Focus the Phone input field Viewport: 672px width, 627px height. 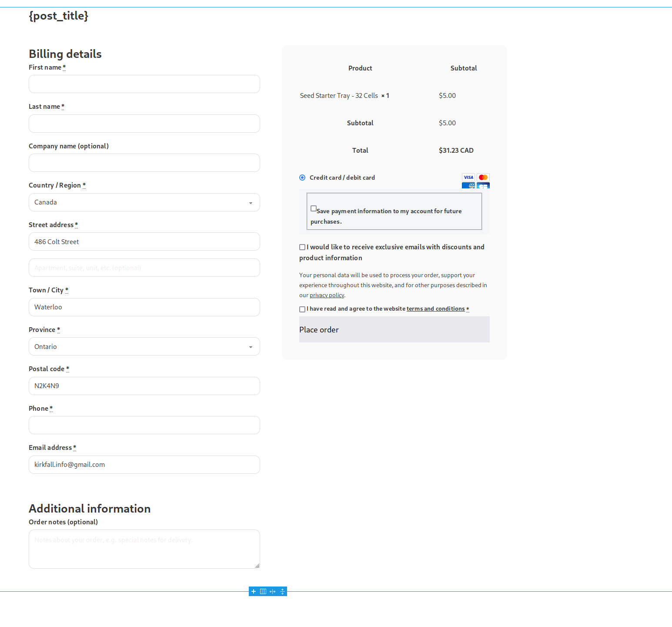144,425
